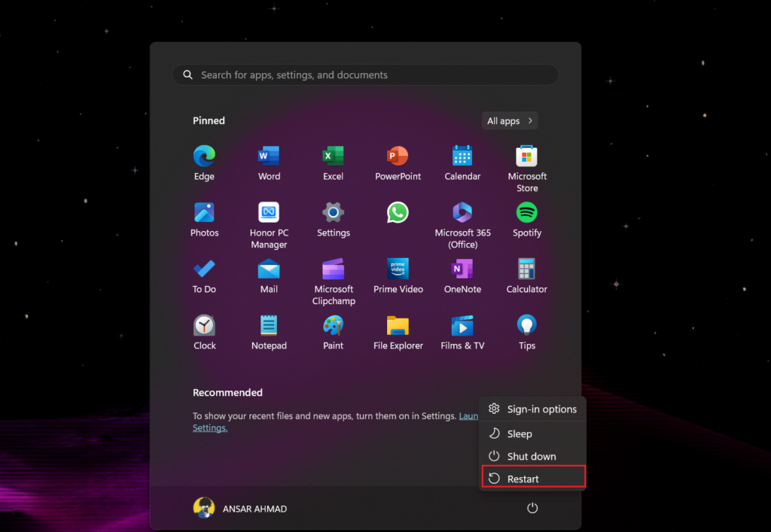This screenshot has height=532, width=771.
Task: Open the Settings gear app
Action: 333,213
